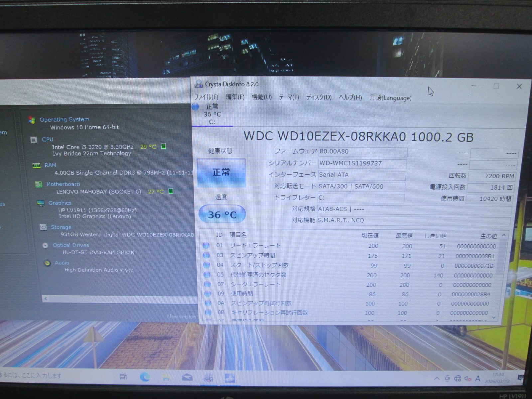
Task: Click the Task View taskbar icon
Action: [123, 377]
